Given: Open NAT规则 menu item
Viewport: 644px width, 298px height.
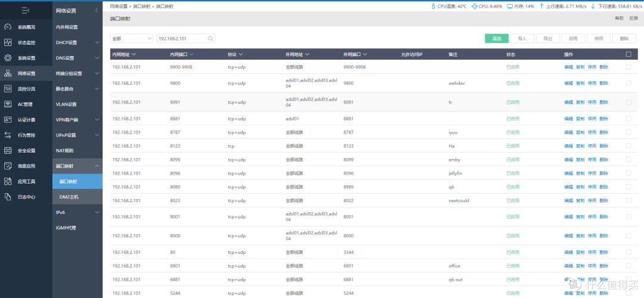Looking at the screenshot, I should tap(64, 151).
